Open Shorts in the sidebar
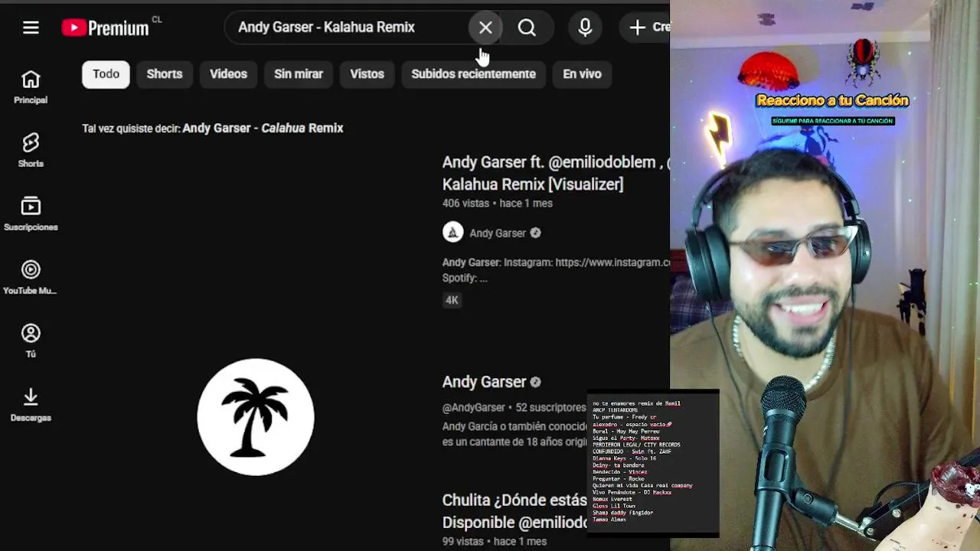The height and width of the screenshot is (551, 980). tap(31, 151)
